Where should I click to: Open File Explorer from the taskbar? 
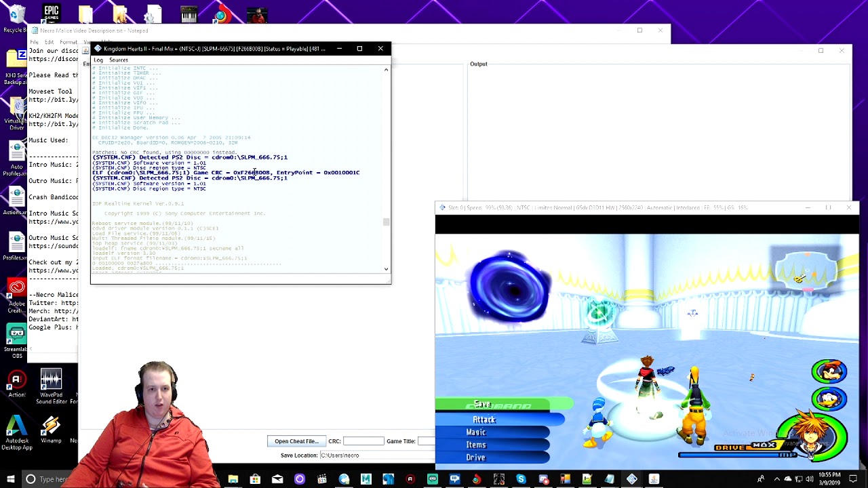click(233, 480)
